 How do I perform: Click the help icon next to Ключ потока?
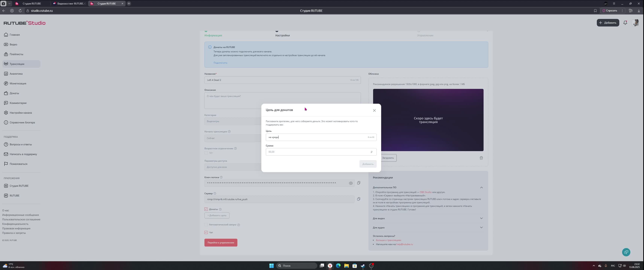pyautogui.click(x=221, y=177)
